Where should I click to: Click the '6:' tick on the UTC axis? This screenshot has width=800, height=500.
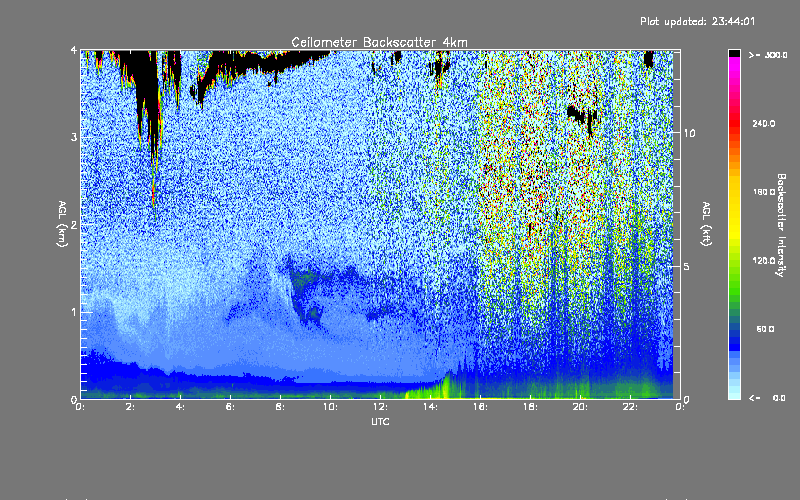pyautogui.click(x=231, y=407)
